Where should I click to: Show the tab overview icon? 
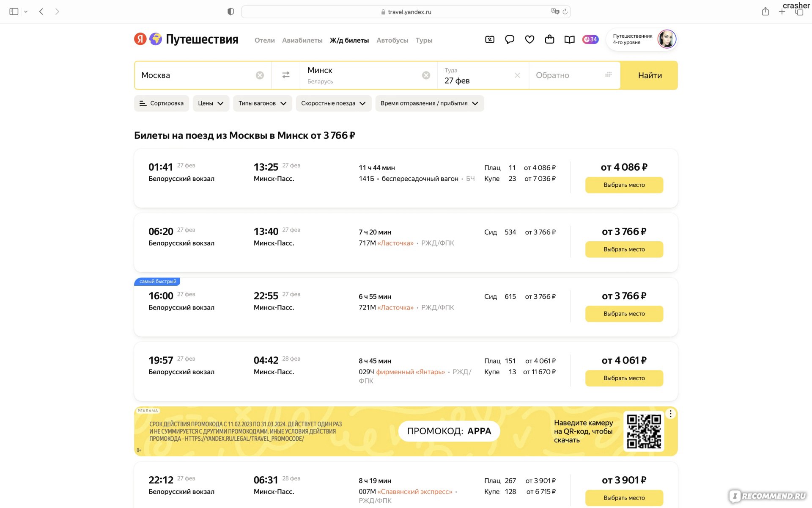[x=799, y=12]
